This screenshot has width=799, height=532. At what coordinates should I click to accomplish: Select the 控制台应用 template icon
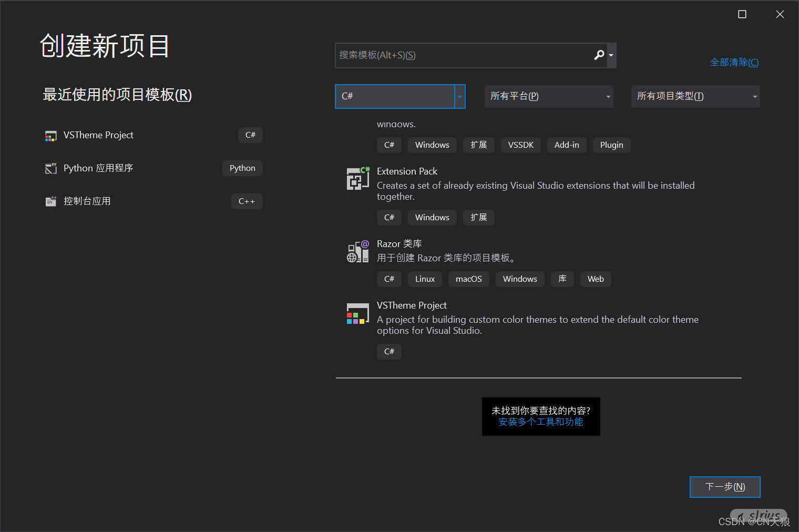[x=51, y=201]
